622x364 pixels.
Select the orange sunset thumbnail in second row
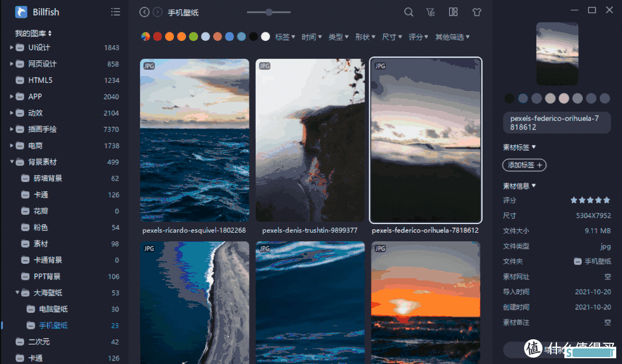(x=426, y=302)
